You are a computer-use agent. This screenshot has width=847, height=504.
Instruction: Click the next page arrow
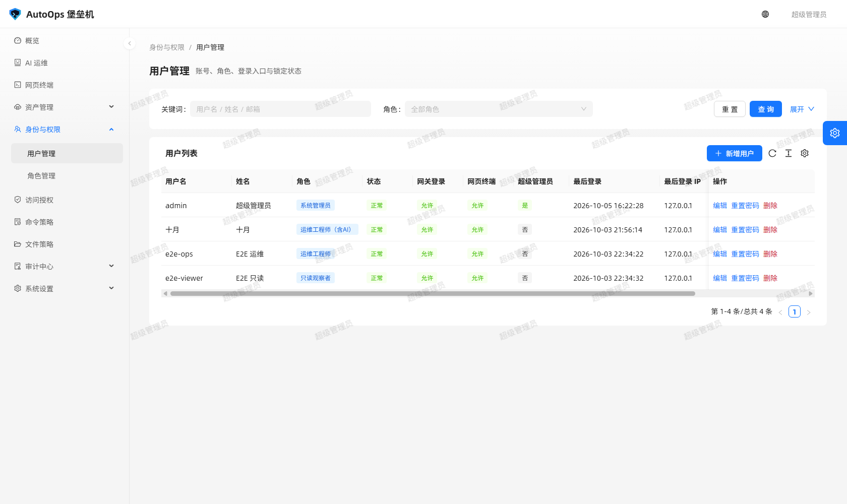tap(809, 312)
